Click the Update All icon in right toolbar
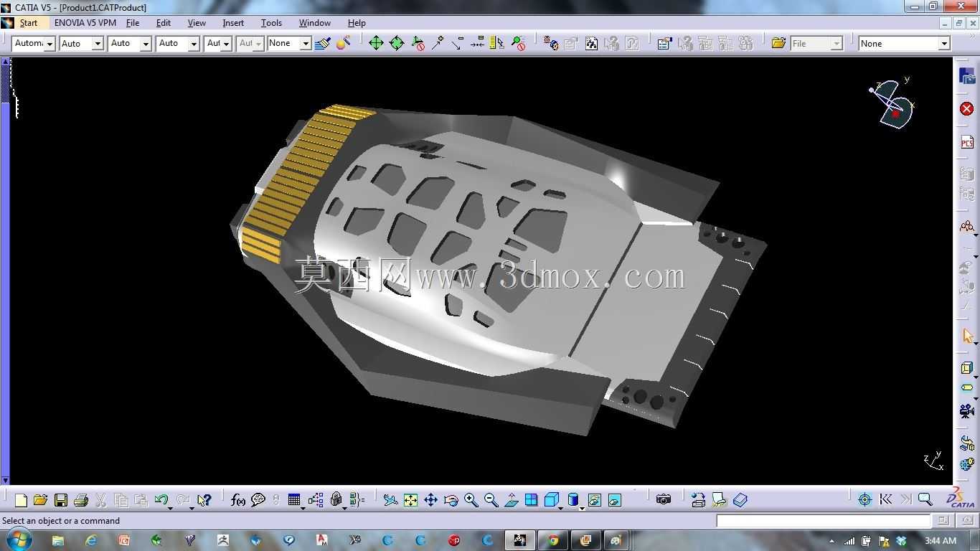Viewport: 980px width, 551px height. click(966, 444)
